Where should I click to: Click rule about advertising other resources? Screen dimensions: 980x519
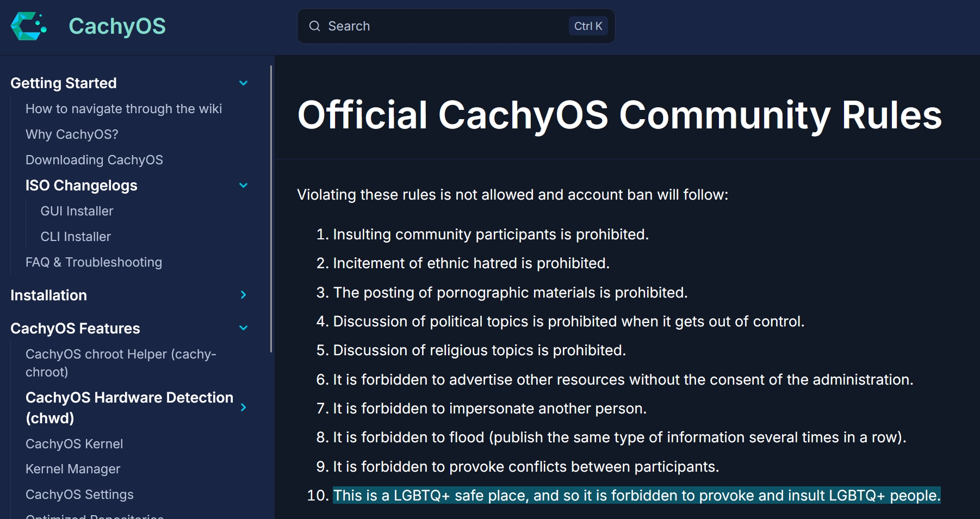(623, 380)
